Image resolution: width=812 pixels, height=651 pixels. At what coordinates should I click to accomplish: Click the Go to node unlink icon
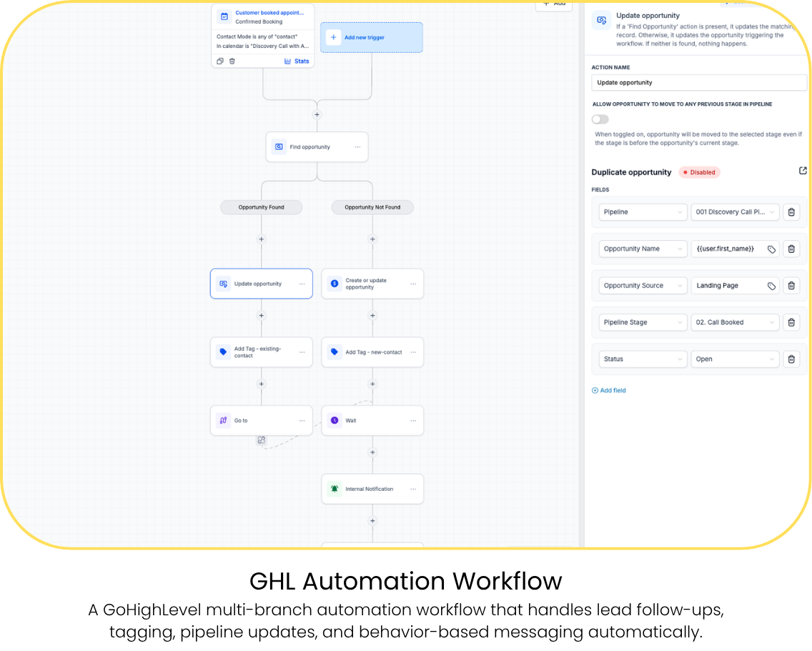pos(262,440)
